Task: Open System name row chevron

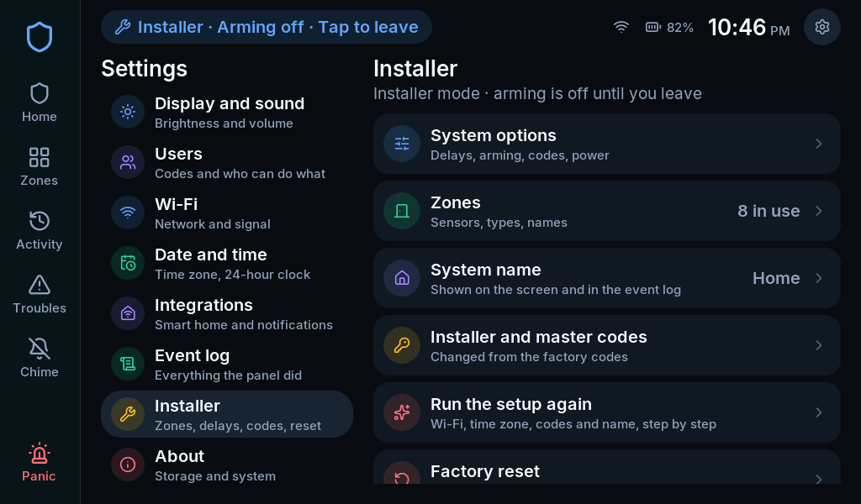Action: pyautogui.click(x=818, y=278)
